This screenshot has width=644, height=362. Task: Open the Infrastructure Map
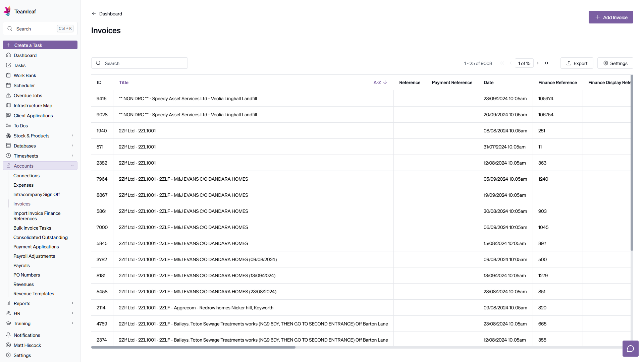pyautogui.click(x=33, y=106)
